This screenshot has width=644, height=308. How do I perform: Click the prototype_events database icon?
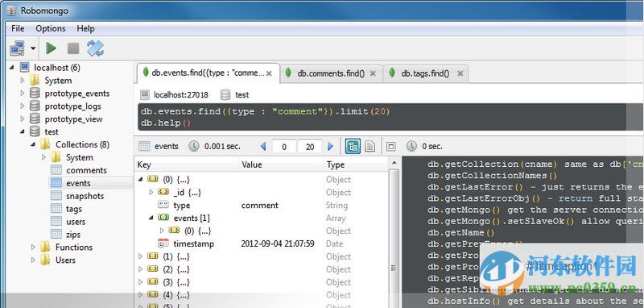tap(35, 94)
